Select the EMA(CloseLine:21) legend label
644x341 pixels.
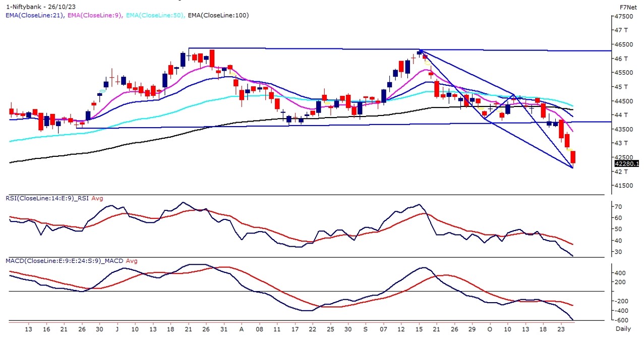click(x=34, y=16)
